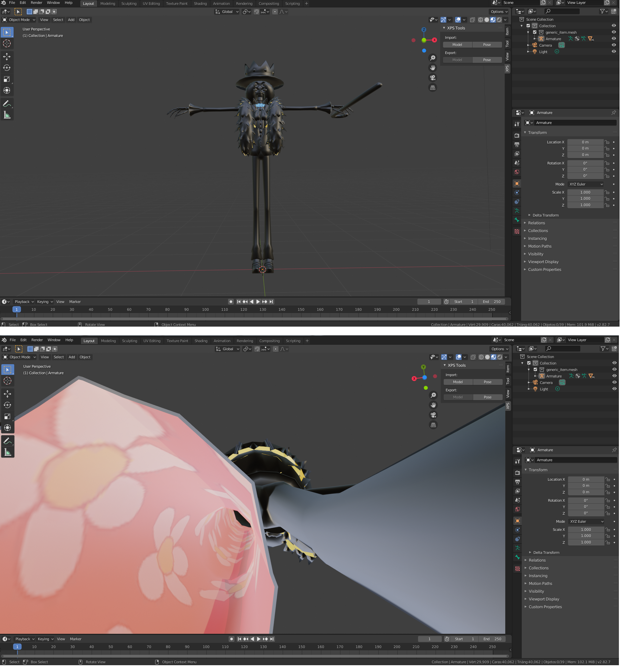Select the Move tool in upper Blender window
627x672 pixels.
(x=7, y=56)
